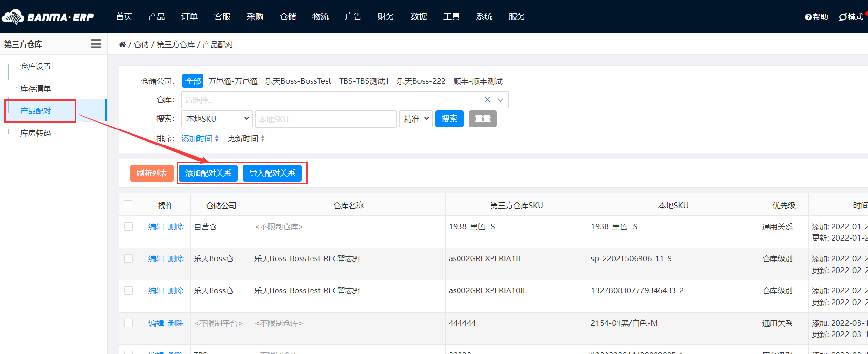Click the 本地SKU search text field
868x354 pixels.
(326, 119)
